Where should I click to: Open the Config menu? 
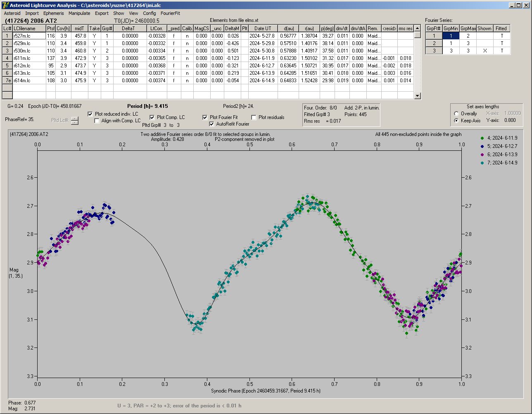click(150, 13)
